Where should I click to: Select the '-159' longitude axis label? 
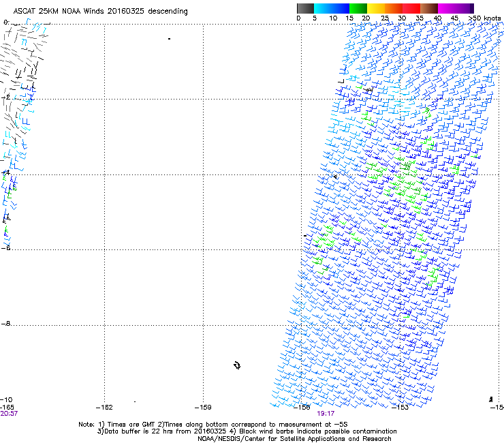coord(203,408)
